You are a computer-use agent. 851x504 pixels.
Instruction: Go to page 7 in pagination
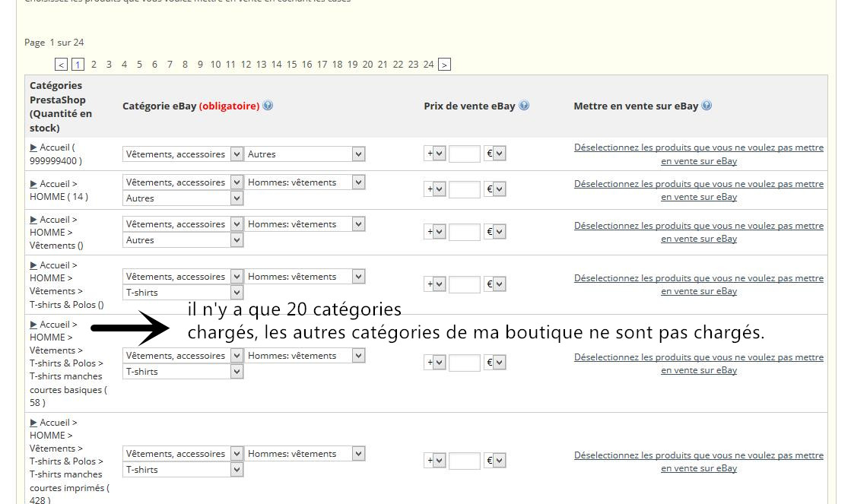click(x=170, y=65)
